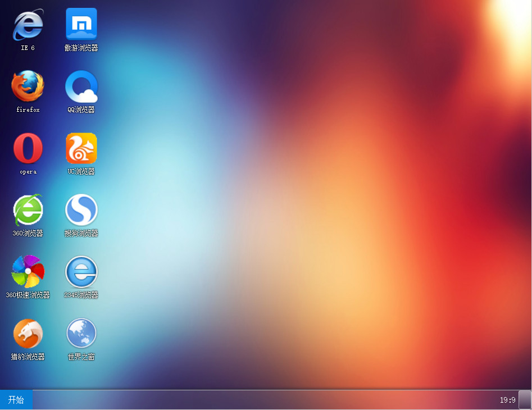Click the "猎豹浏览器" label text

pos(28,357)
